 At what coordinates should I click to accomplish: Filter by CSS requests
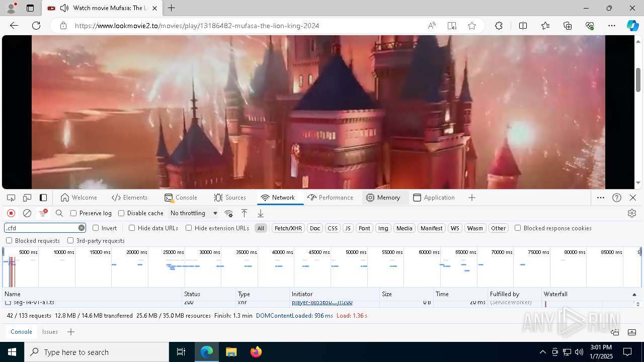coord(333,228)
